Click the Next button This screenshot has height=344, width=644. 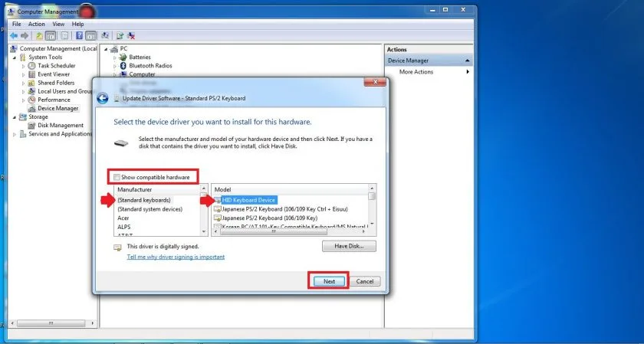[x=329, y=281]
